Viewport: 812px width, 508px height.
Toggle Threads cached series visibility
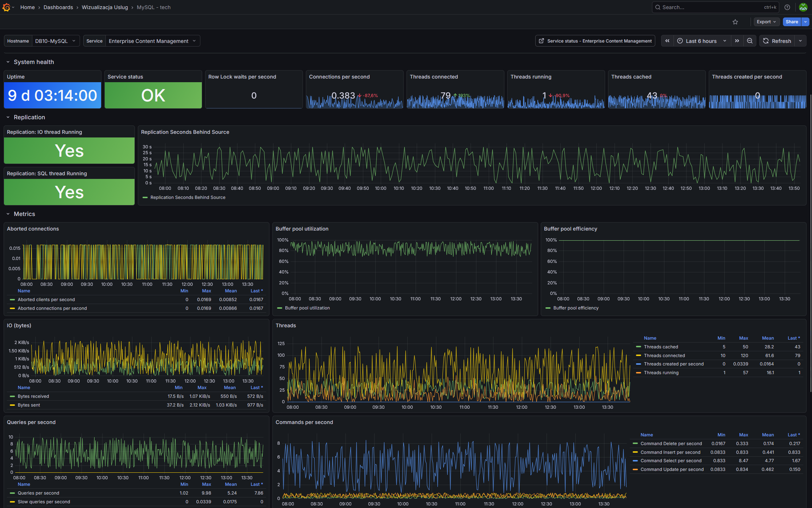point(661,347)
